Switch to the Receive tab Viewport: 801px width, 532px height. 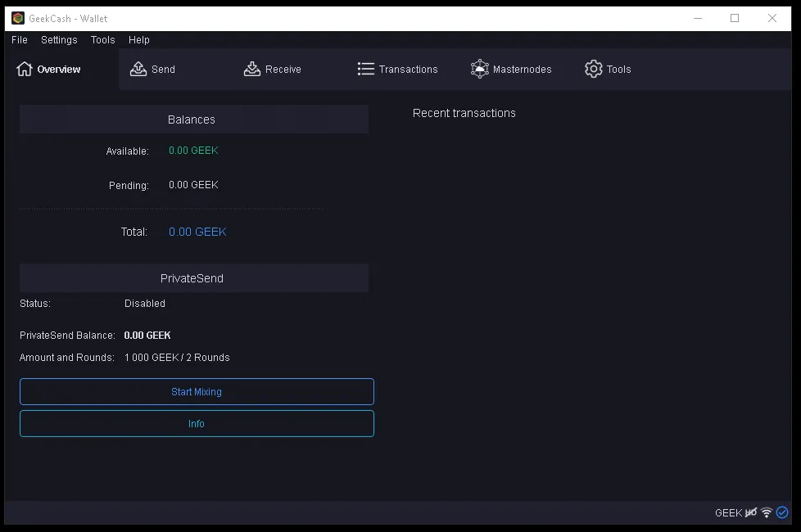coord(272,69)
